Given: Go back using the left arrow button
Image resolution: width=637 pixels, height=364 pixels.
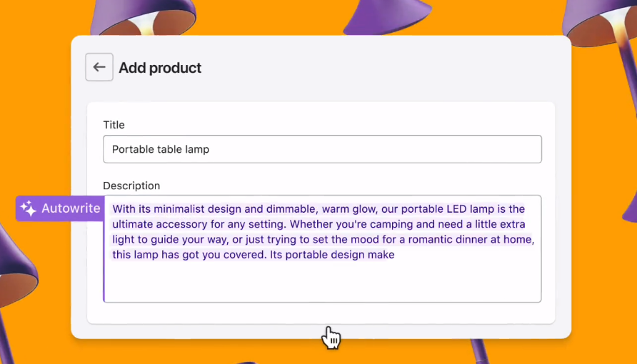Looking at the screenshot, I should (x=99, y=67).
